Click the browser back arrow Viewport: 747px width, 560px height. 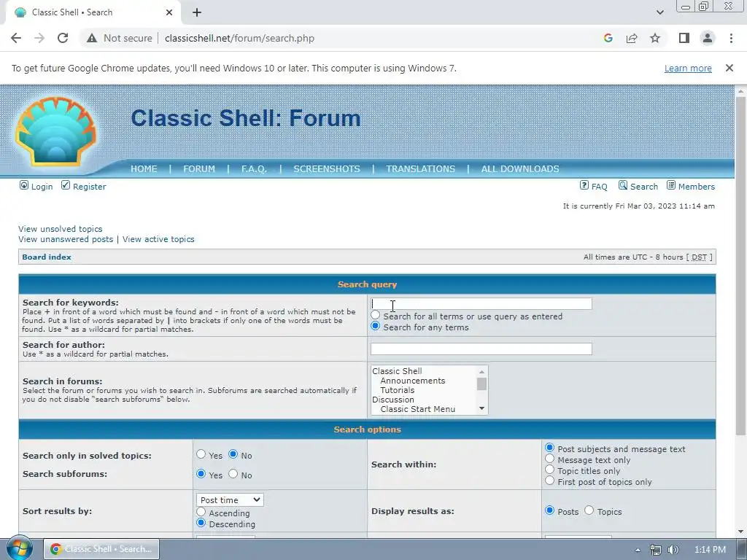16,38
